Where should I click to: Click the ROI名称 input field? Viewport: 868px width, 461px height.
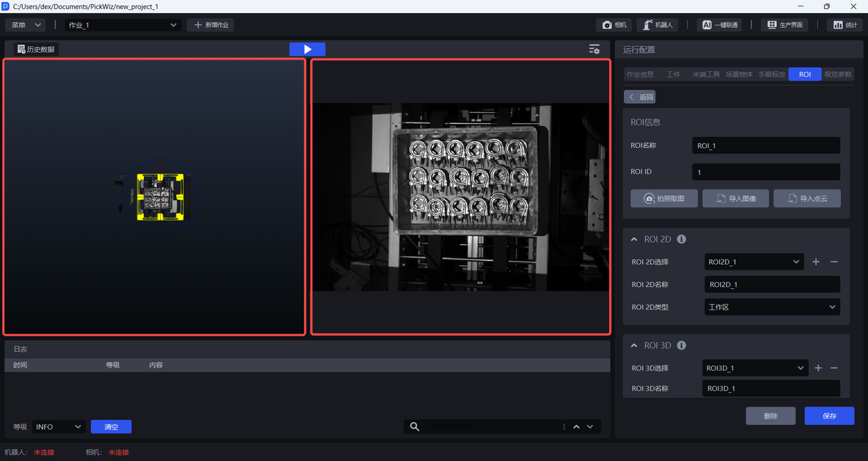(766, 146)
